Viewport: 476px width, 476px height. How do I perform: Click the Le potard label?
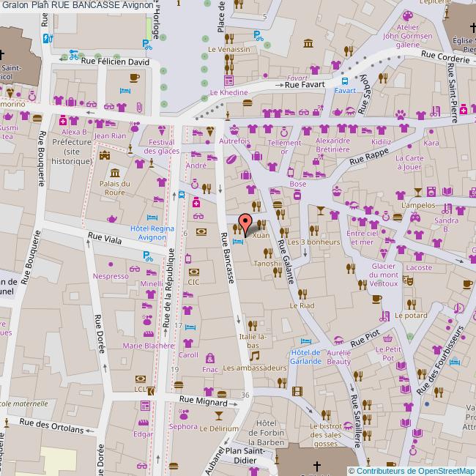411,316
